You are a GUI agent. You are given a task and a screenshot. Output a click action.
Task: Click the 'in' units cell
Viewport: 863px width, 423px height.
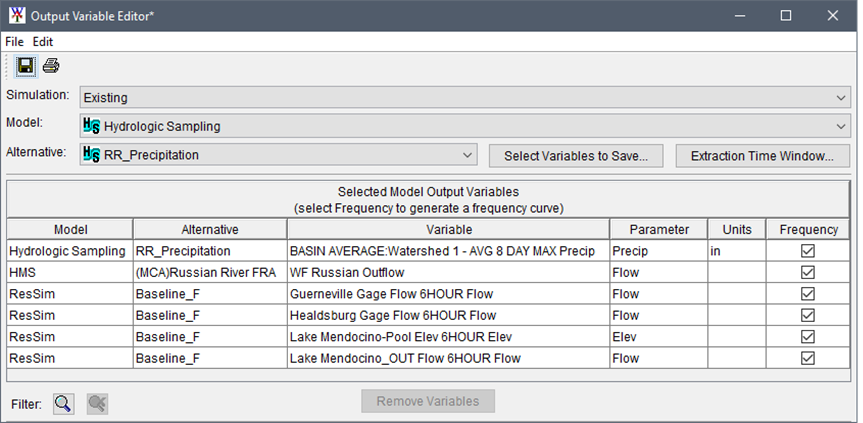click(737, 251)
